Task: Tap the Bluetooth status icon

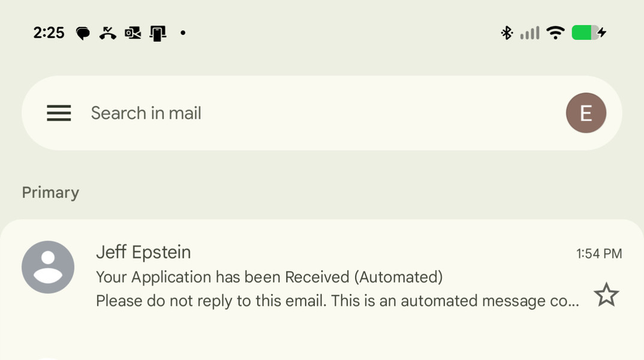Action: pos(507,33)
